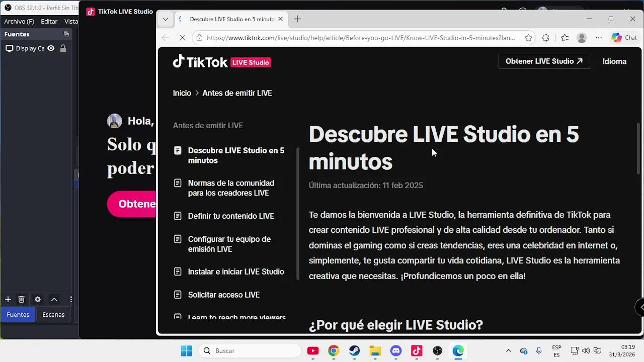Open File Explorer from the taskbar
Image resolution: width=644 pixels, height=362 pixels.
click(375, 350)
